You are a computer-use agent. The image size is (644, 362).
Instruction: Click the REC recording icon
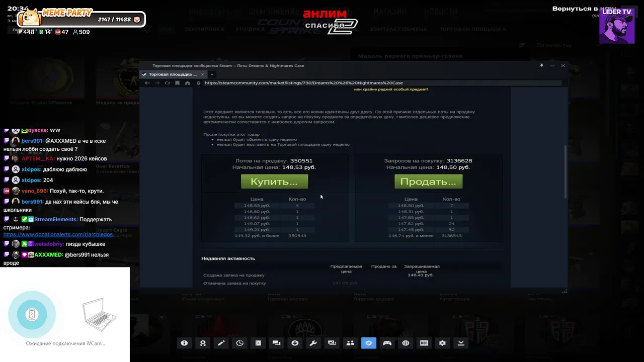424,343
